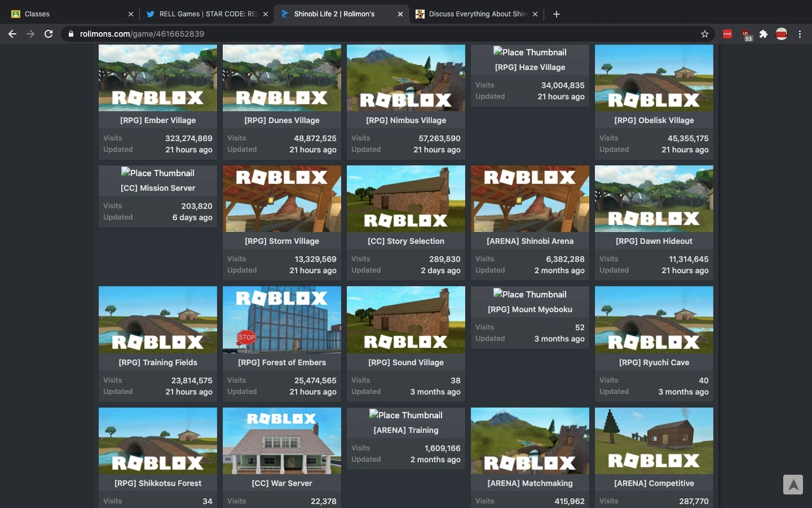Jump to page top with the arrow button
This screenshot has width=812, height=508.
coord(793,484)
